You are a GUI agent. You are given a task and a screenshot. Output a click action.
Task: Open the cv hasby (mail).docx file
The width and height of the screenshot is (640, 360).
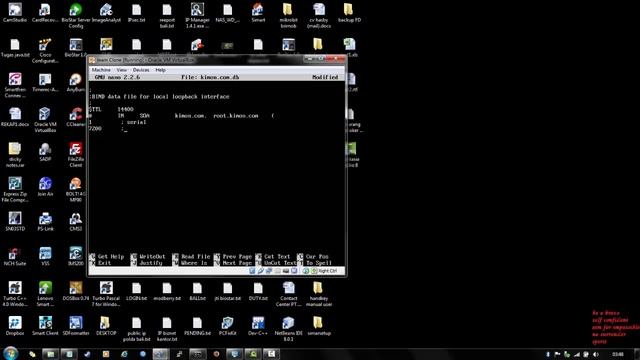pos(319,16)
